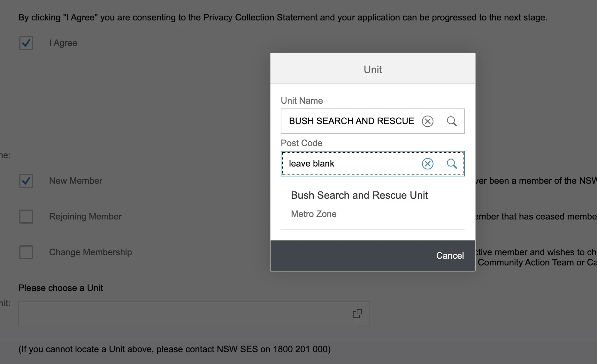Click the Unit dialog title

coord(372,70)
